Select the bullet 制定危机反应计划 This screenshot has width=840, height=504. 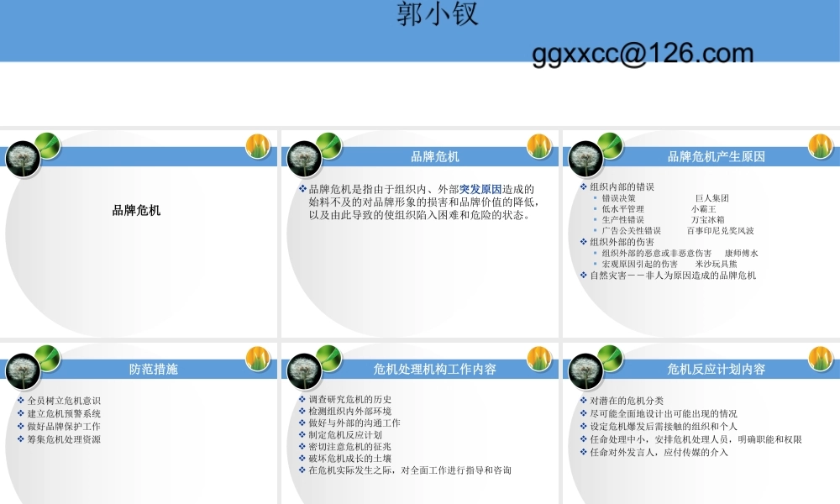[345, 435]
